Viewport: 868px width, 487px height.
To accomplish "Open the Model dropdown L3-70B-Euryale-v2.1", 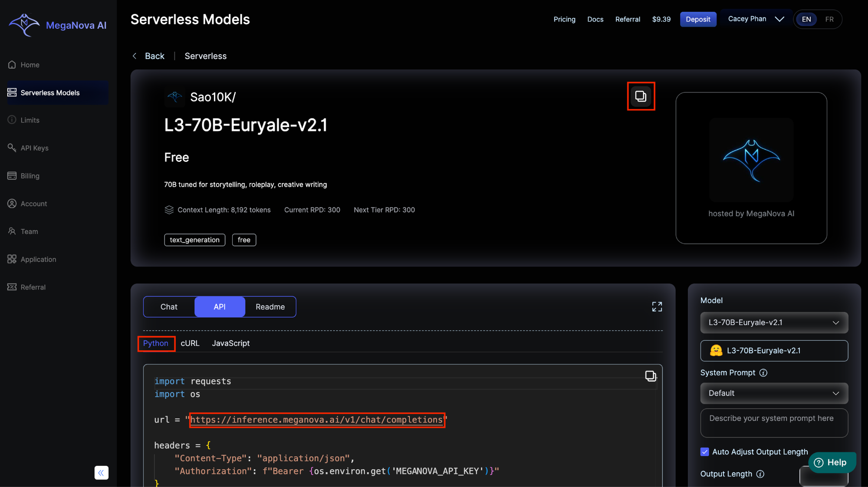I will click(774, 322).
